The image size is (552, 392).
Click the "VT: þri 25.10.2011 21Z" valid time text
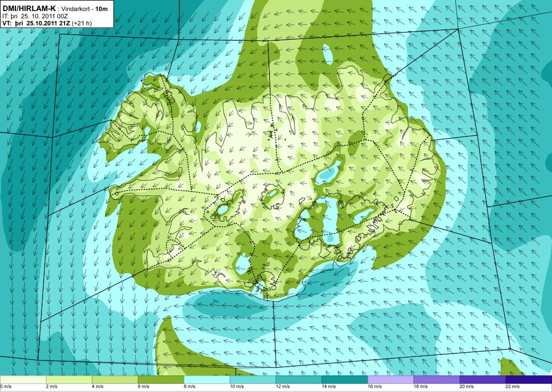tap(36, 23)
